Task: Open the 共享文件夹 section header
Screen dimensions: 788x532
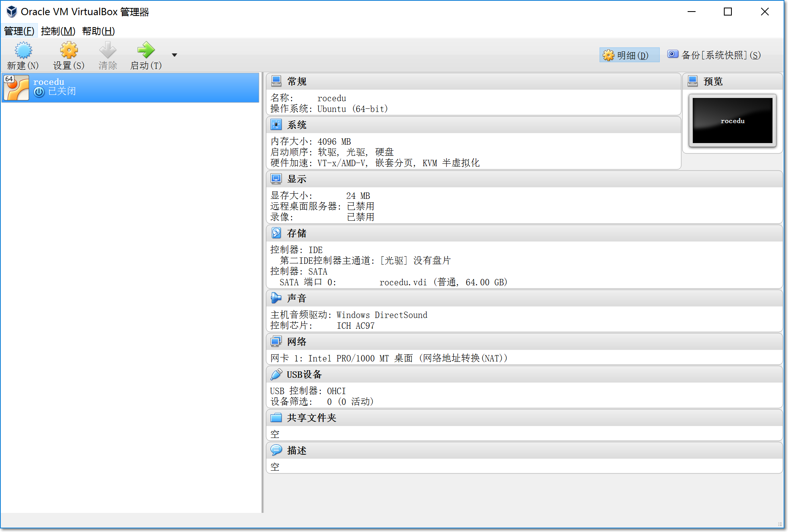Action: 524,418
